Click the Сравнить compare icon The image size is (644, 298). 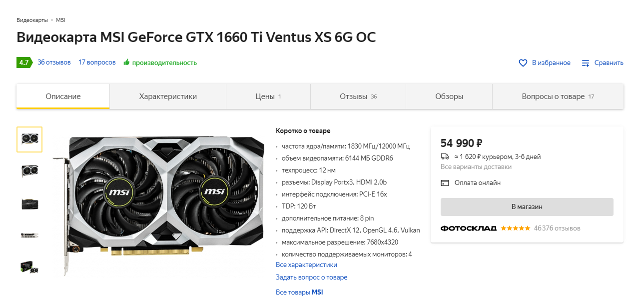coord(586,63)
